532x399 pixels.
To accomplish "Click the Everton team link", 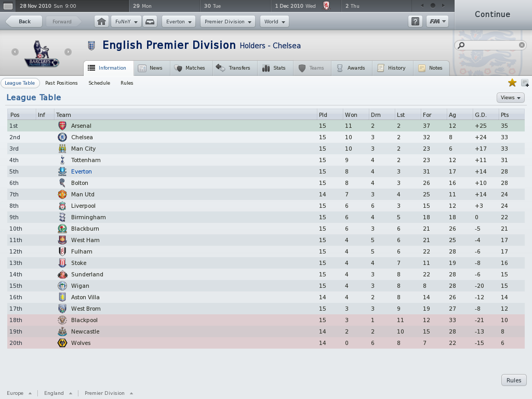I will click(82, 171).
